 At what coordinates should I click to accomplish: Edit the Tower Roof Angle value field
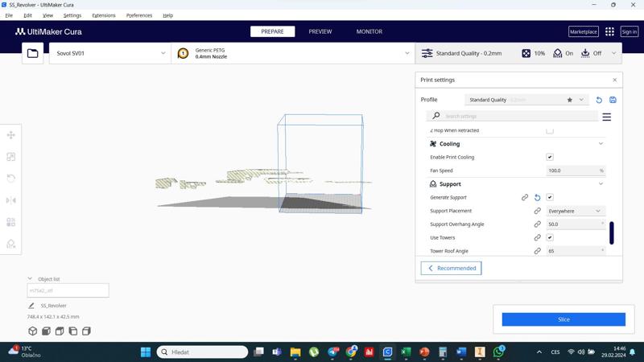point(576,251)
